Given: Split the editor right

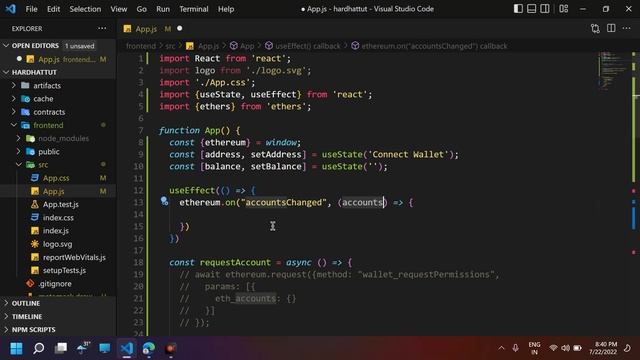Looking at the screenshot, I should 611,28.
